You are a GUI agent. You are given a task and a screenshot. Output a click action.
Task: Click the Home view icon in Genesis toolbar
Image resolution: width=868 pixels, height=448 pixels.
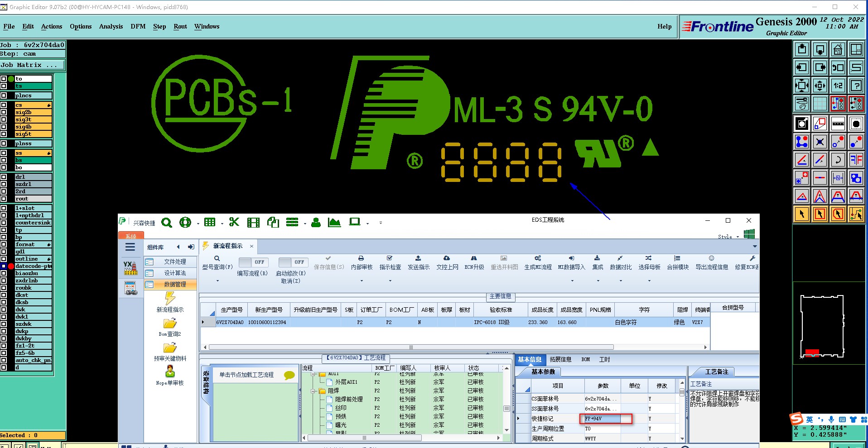click(x=838, y=49)
